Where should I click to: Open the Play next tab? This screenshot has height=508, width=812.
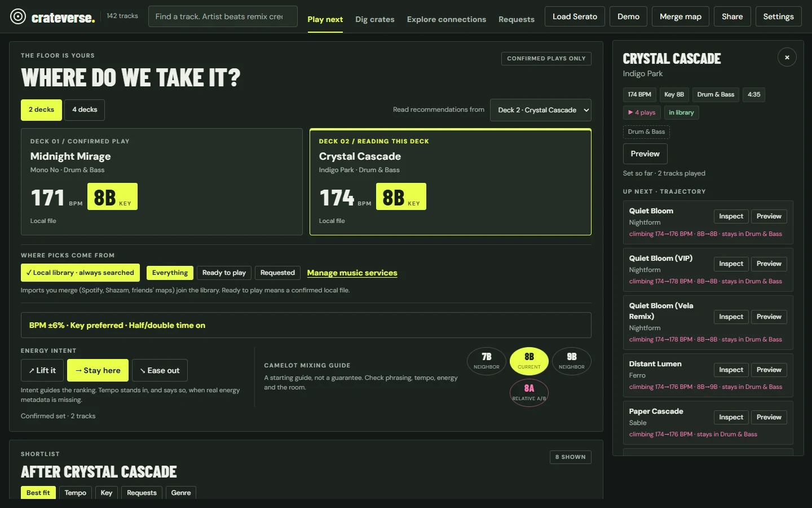[325, 19]
